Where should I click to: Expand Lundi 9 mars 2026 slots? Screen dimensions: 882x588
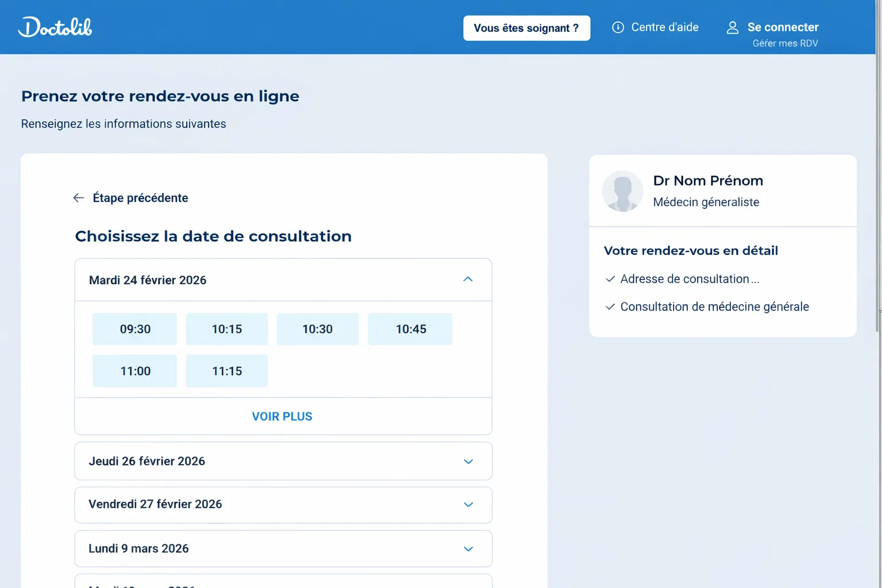[x=468, y=549]
